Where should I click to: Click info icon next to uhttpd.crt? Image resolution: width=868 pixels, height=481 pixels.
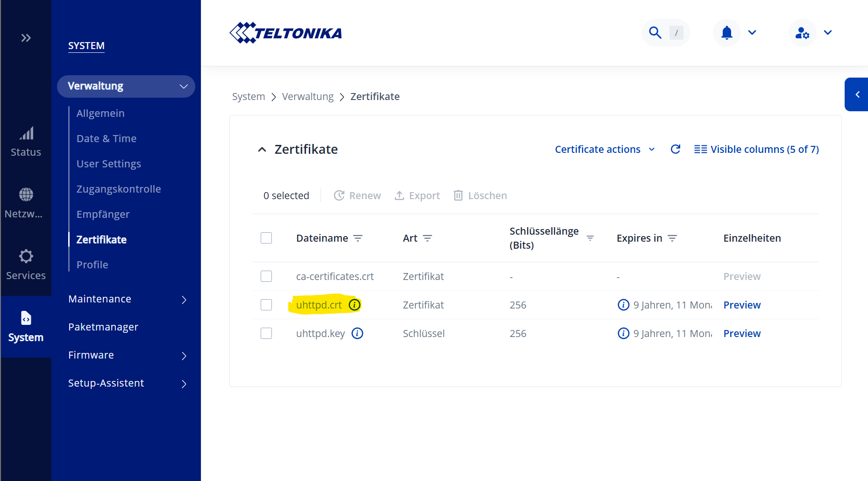coord(355,305)
